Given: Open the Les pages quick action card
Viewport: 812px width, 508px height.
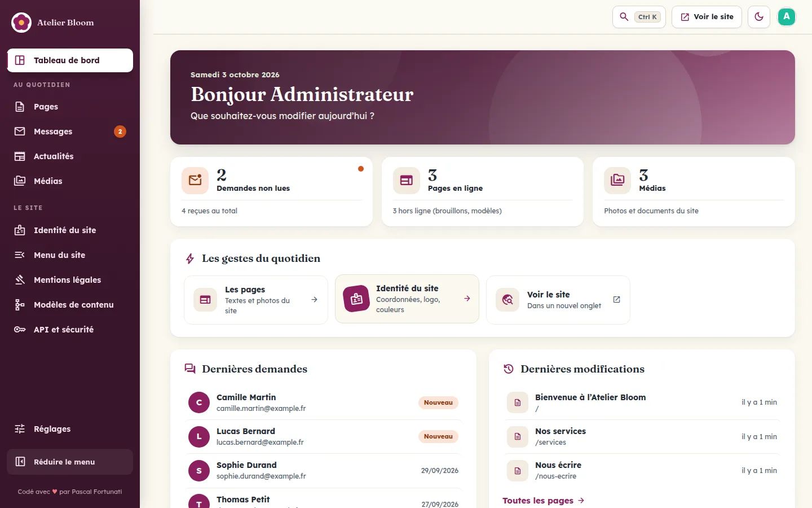Looking at the screenshot, I should tap(256, 300).
